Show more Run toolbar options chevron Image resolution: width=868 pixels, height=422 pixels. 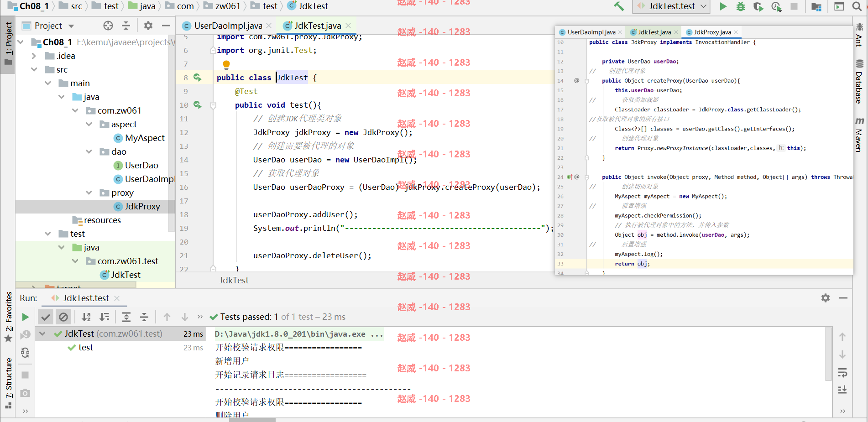point(200,317)
